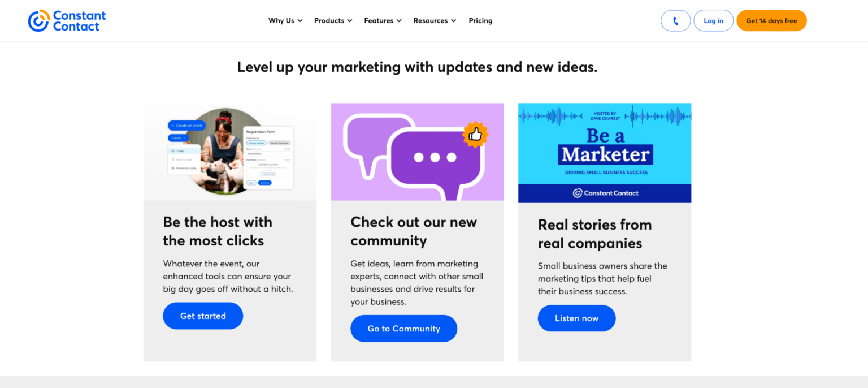The height and width of the screenshot is (388, 868).
Task: Expand the Features dropdown
Action: [x=382, y=20]
